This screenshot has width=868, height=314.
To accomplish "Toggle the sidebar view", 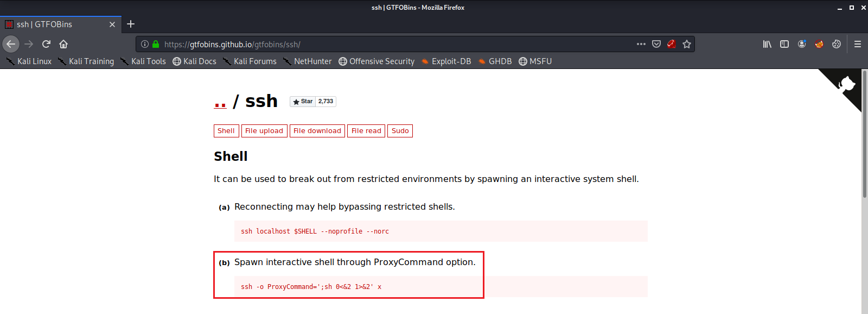I will 784,44.
